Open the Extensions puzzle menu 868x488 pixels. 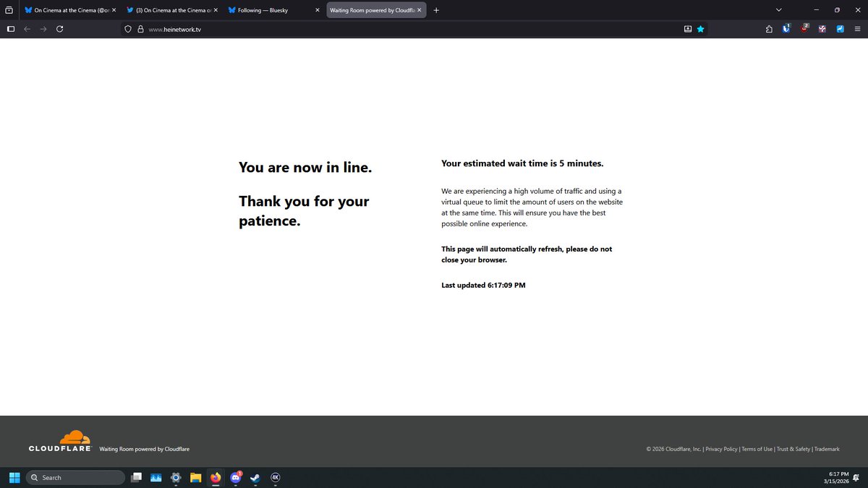coord(769,30)
